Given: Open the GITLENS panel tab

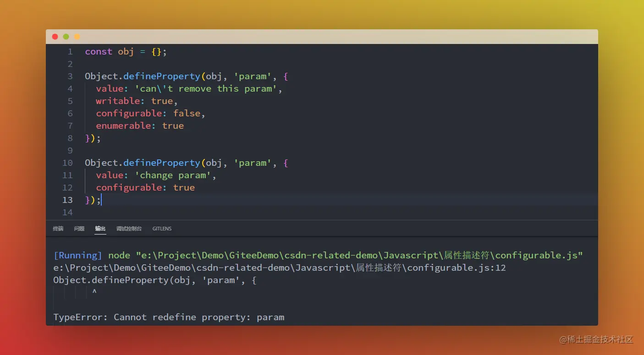Looking at the screenshot, I should coord(162,229).
